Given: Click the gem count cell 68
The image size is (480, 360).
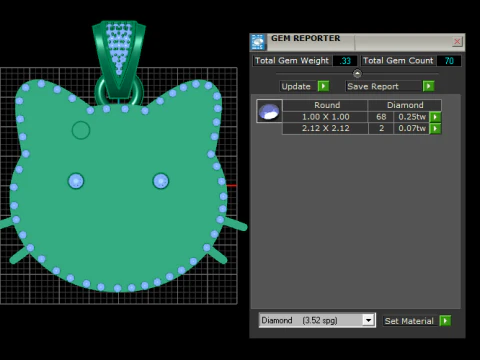Looking at the screenshot, I should [381, 117].
